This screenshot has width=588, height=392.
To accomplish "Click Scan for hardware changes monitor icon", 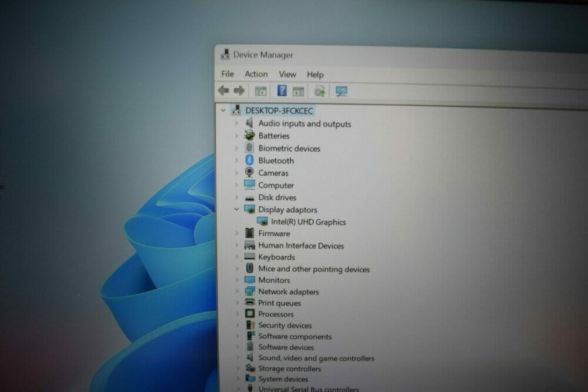I will pyautogui.click(x=341, y=91).
